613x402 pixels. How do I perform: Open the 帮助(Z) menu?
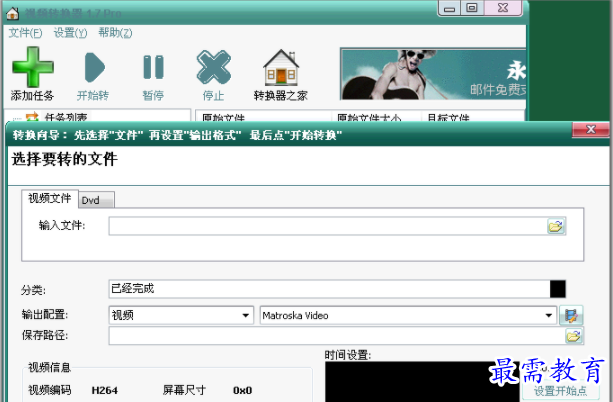(x=115, y=33)
